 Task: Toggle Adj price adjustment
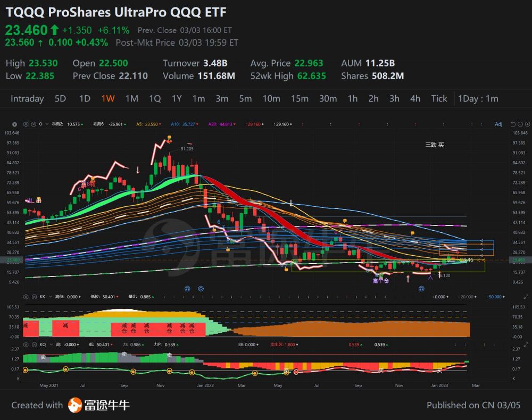coord(498,124)
